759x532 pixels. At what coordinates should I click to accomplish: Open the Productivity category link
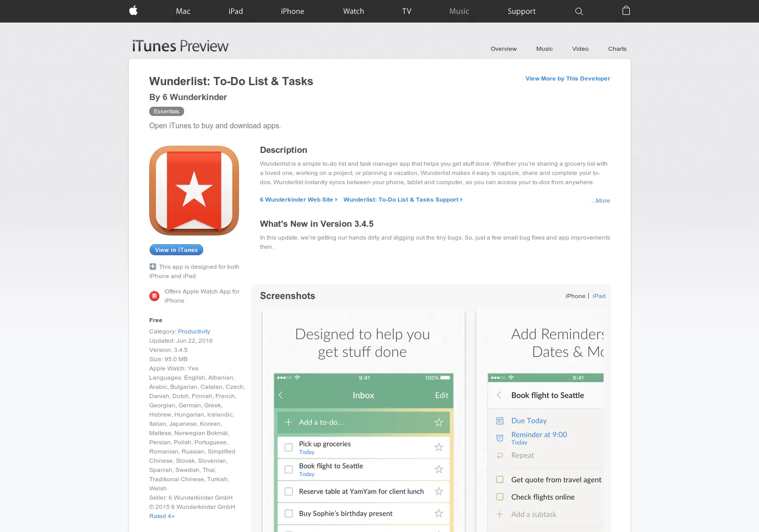coord(194,331)
